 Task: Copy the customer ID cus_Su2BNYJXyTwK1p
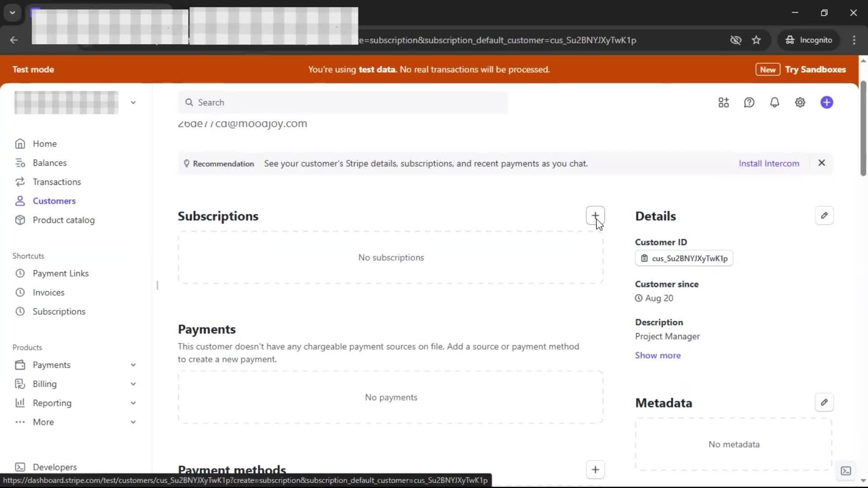click(684, 258)
